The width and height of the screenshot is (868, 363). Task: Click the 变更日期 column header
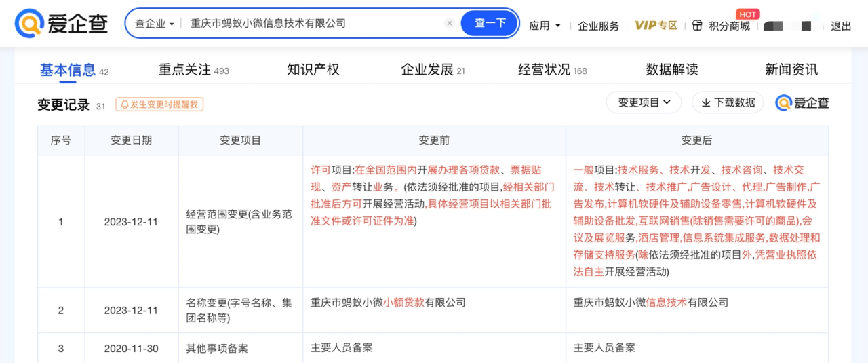[x=132, y=140]
